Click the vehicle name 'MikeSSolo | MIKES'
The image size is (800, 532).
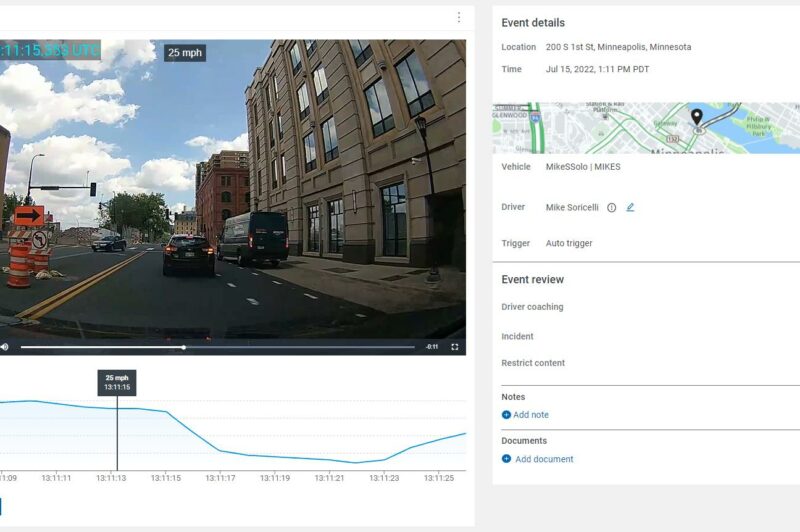pyautogui.click(x=583, y=167)
